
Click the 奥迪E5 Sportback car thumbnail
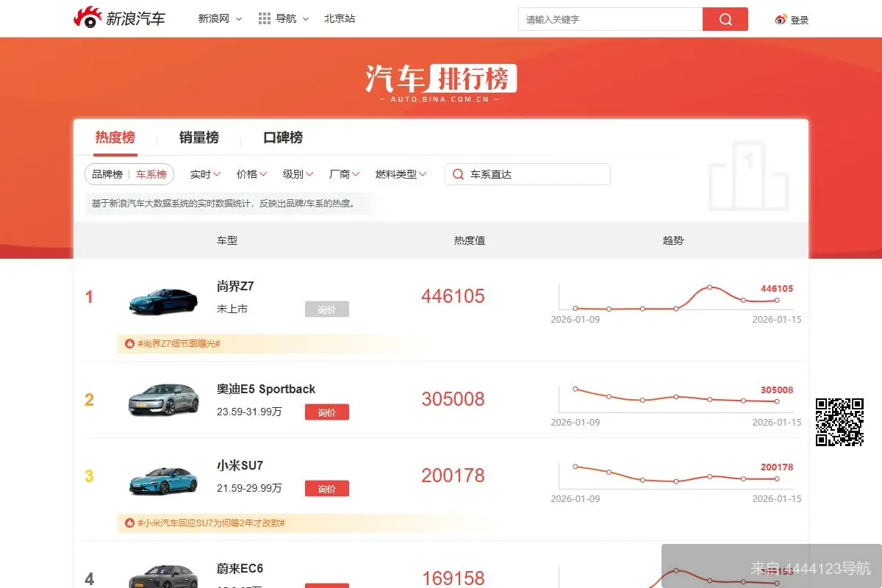[x=162, y=399]
